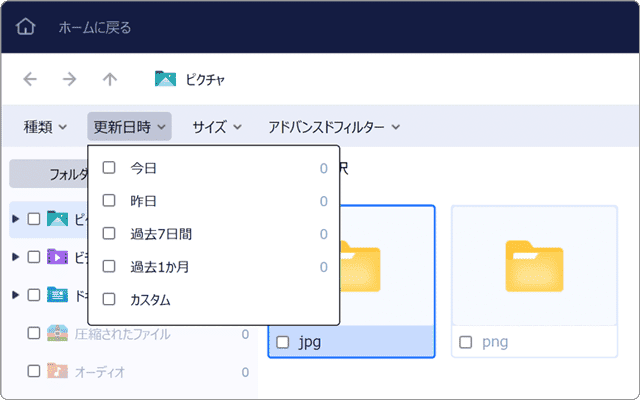
Task: Check the png folder checkbox
Action: 465,342
